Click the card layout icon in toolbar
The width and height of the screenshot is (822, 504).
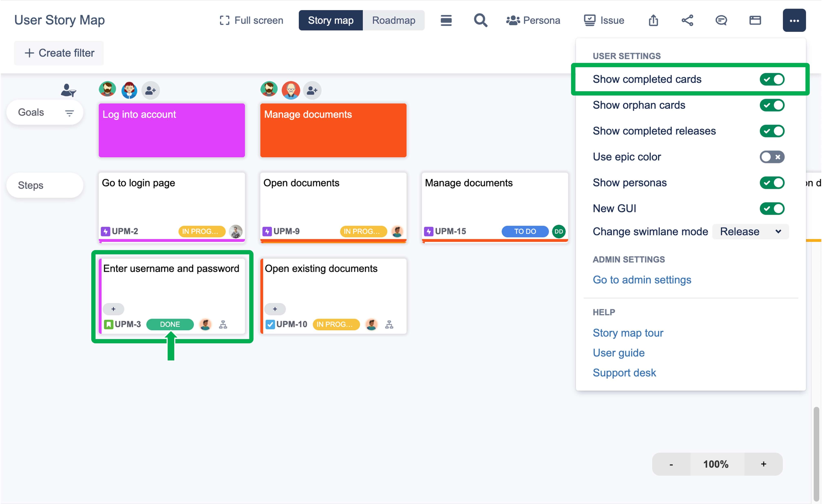click(755, 20)
